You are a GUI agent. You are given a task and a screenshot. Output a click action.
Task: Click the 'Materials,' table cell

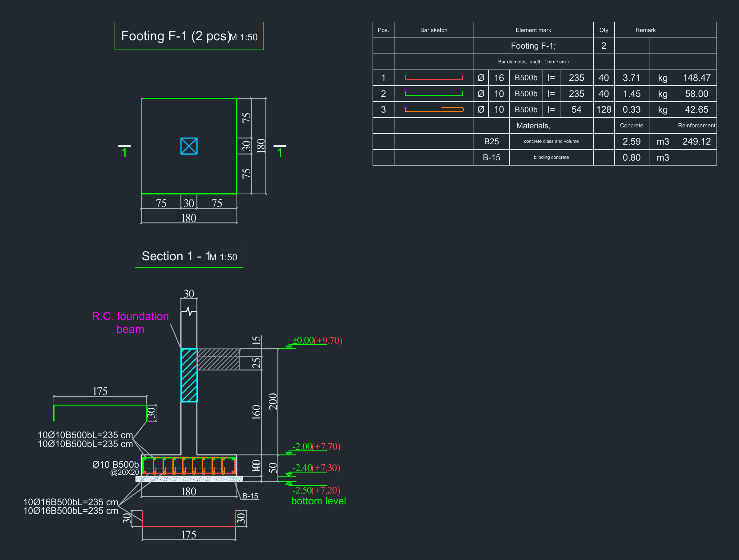point(533,126)
